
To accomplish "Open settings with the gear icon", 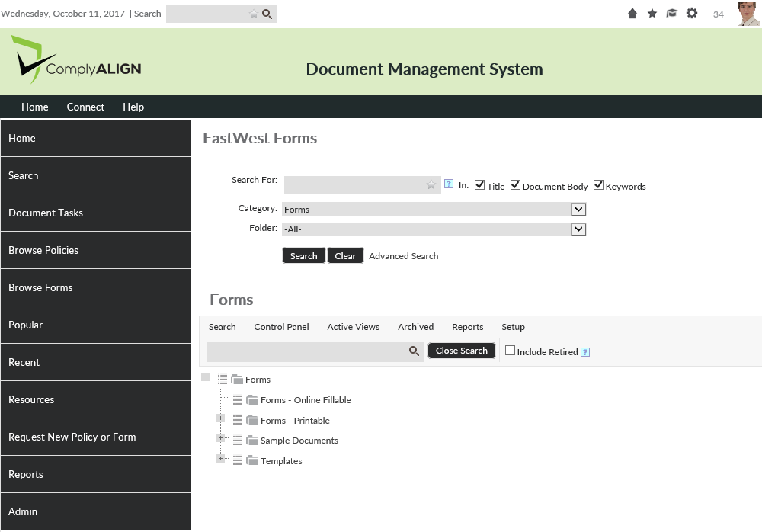I will 692,14.
